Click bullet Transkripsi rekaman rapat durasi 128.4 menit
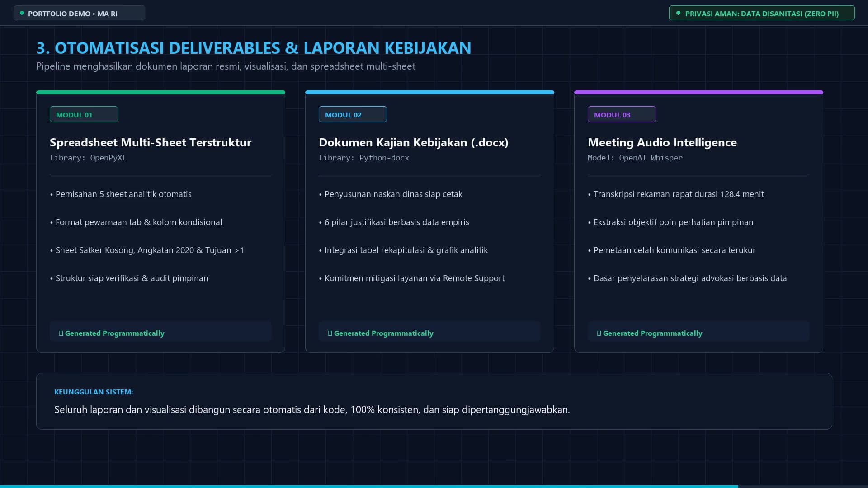The height and width of the screenshot is (488, 868). tap(676, 194)
